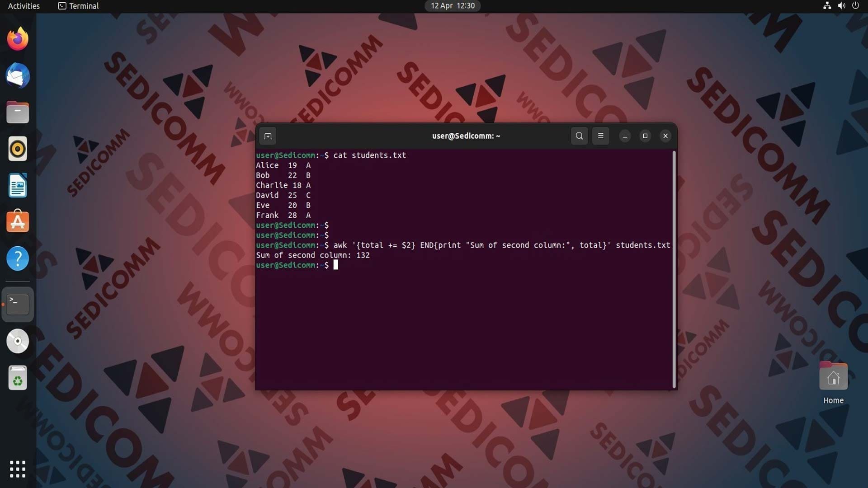Maximize the terminal window
Viewport: 868px width, 488px height.
click(645, 136)
